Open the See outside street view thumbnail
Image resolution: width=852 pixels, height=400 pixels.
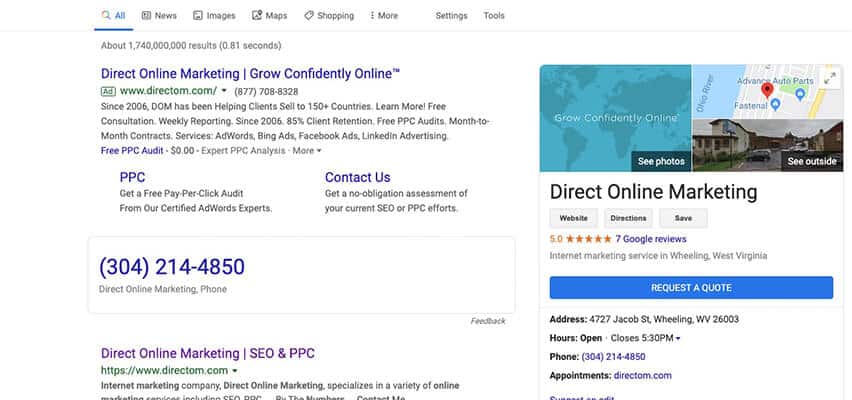click(809, 161)
